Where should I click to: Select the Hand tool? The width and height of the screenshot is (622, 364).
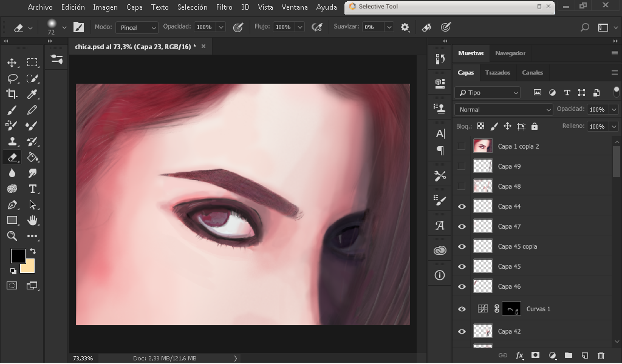click(32, 220)
